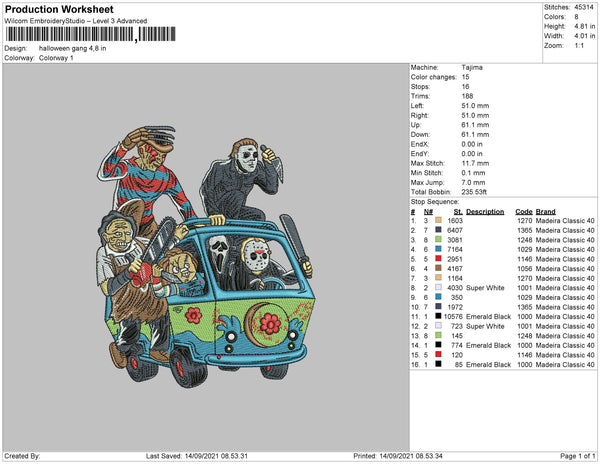
Task: Click the Stops value '16'
Action: [x=465, y=86]
